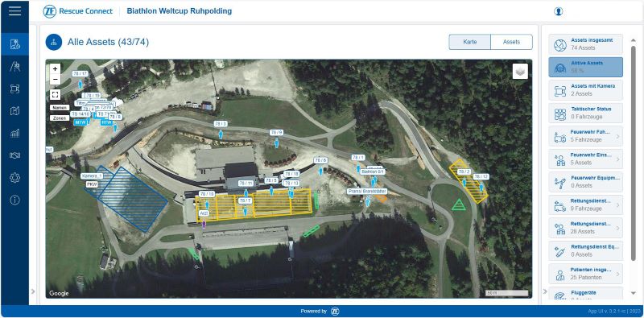Click the 78 / 5 map label
644x318 pixels.
[x=271, y=180]
